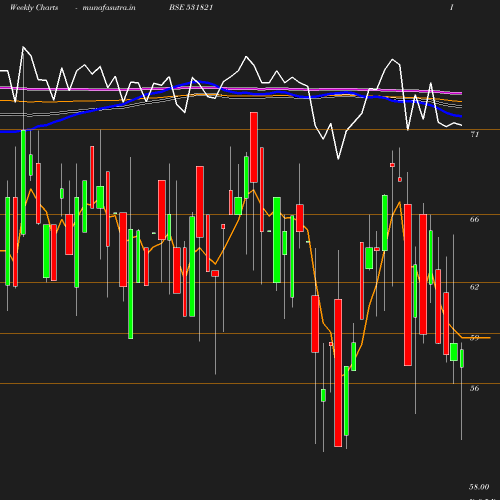Click the price axis label 62
This screenshot has height=500, width=500.
(x=474, y=287)
